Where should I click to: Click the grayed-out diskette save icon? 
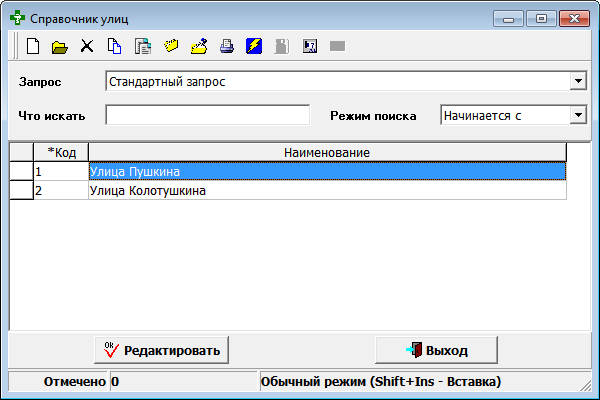[x=282, y=46]
